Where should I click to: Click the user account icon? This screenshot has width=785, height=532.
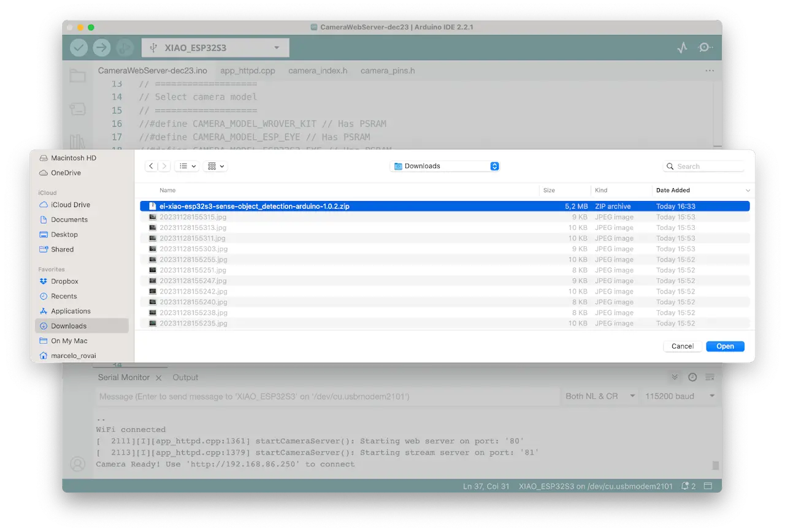78,464
